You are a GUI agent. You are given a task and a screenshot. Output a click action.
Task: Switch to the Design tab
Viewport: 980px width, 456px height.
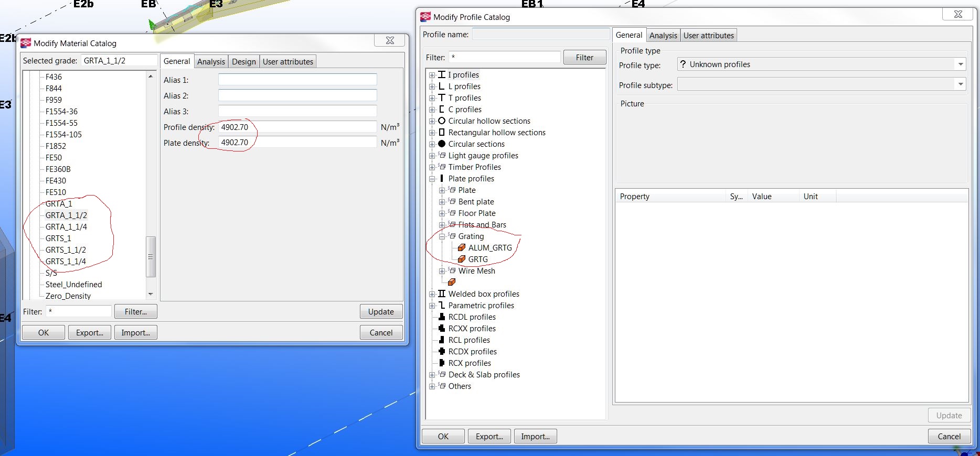click(x=244, y=62)
